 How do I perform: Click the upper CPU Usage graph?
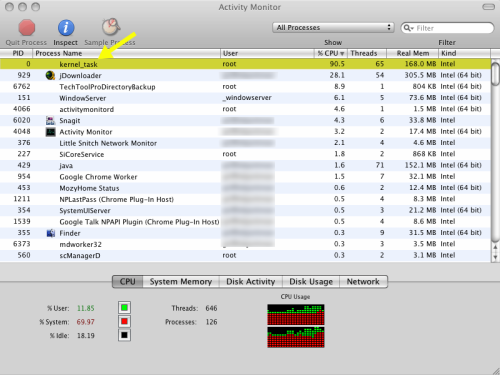pos(296,314)
